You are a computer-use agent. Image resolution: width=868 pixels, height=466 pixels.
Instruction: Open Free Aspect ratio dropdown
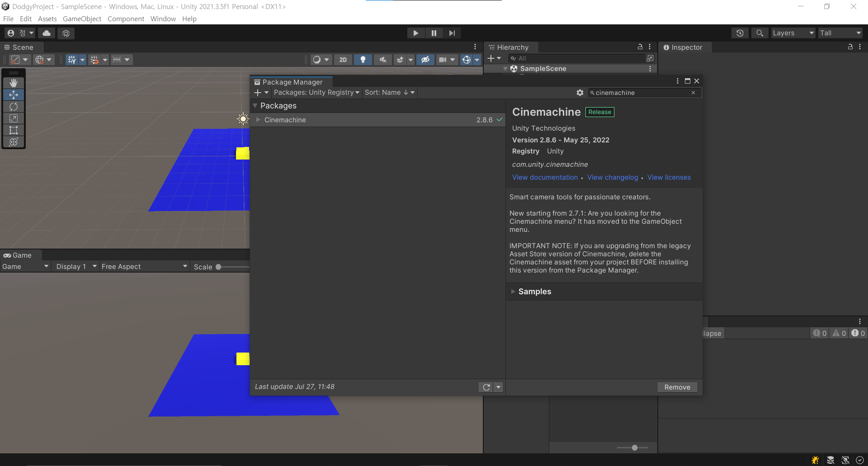(x=144, y=267)
